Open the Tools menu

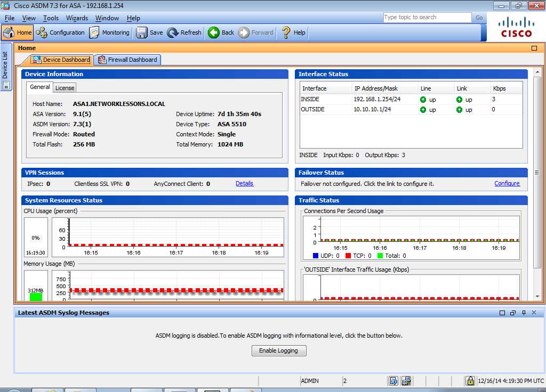tap(51, 18)
